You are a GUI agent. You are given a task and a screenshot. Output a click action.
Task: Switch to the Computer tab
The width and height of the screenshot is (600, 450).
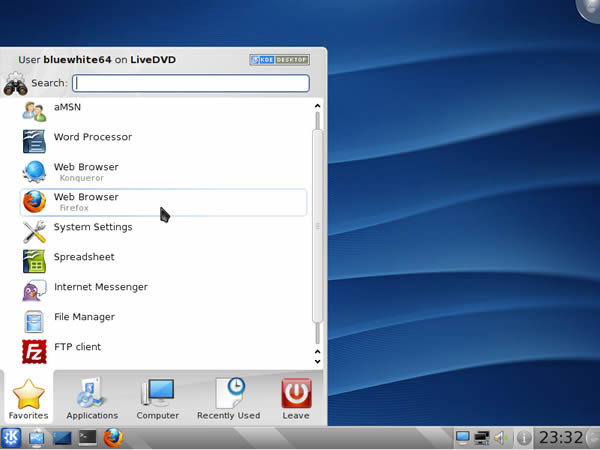pyautogui.click(x=158, y=398)
